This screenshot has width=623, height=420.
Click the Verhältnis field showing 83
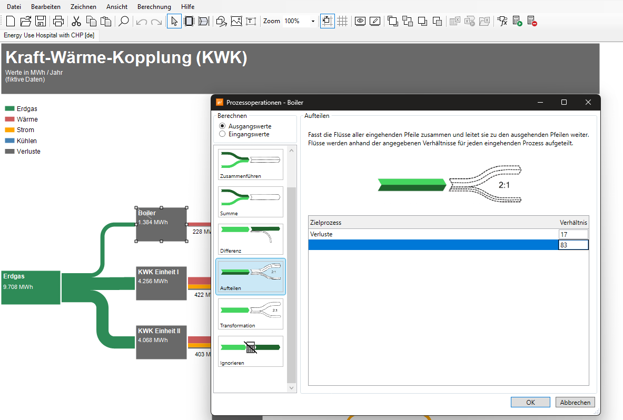click(x=573, y=245)
